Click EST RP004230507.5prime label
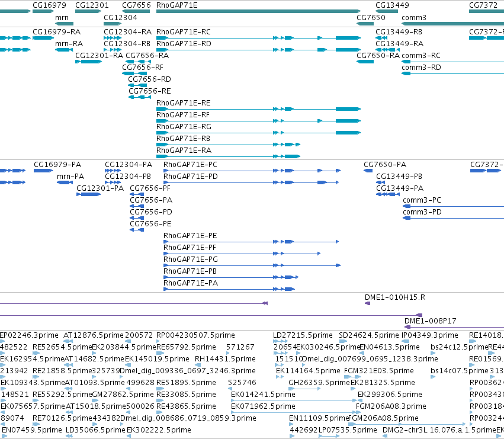 coord(196,335)
